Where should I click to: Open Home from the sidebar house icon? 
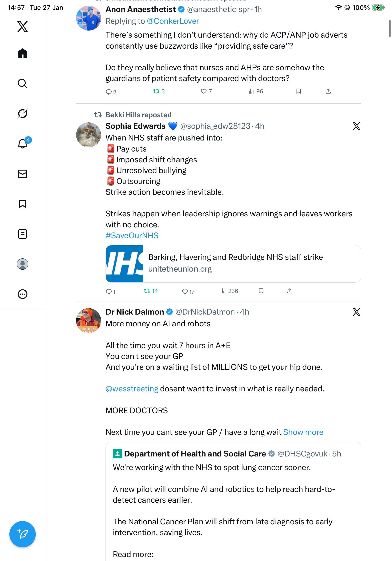click(x=23, y=53)
